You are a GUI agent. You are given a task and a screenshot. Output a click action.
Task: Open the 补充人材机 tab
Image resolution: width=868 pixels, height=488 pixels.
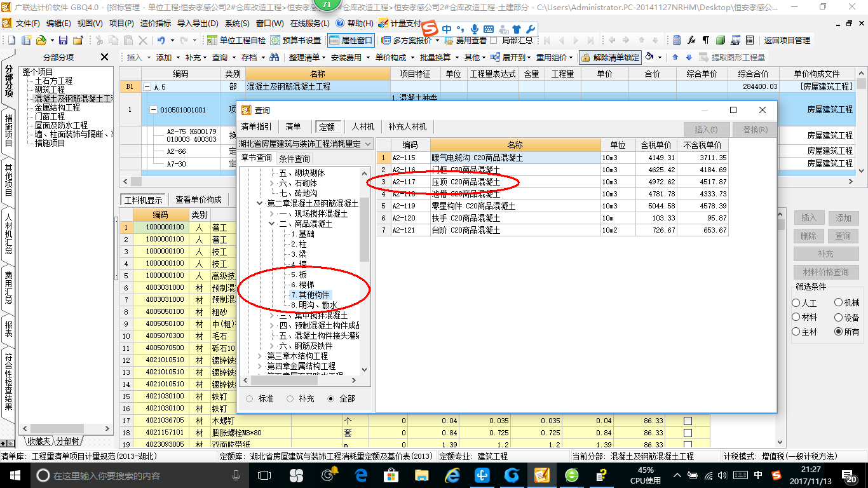[407, 126]
